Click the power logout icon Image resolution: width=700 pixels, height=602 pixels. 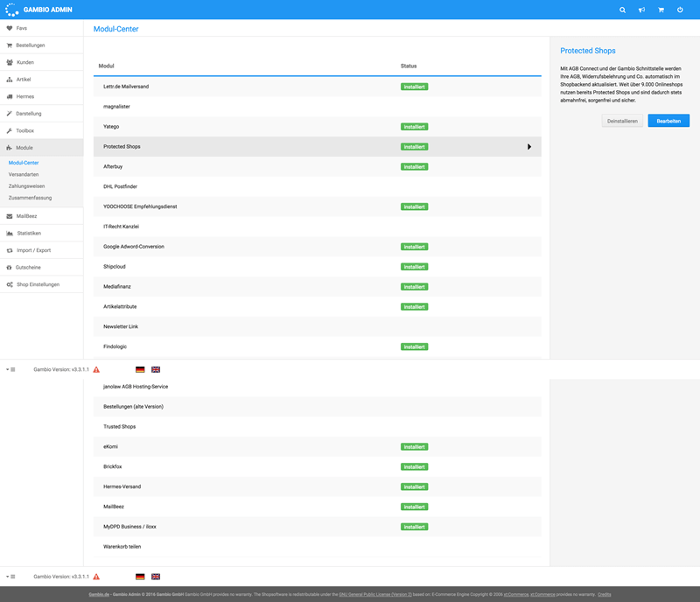[680, 10]
